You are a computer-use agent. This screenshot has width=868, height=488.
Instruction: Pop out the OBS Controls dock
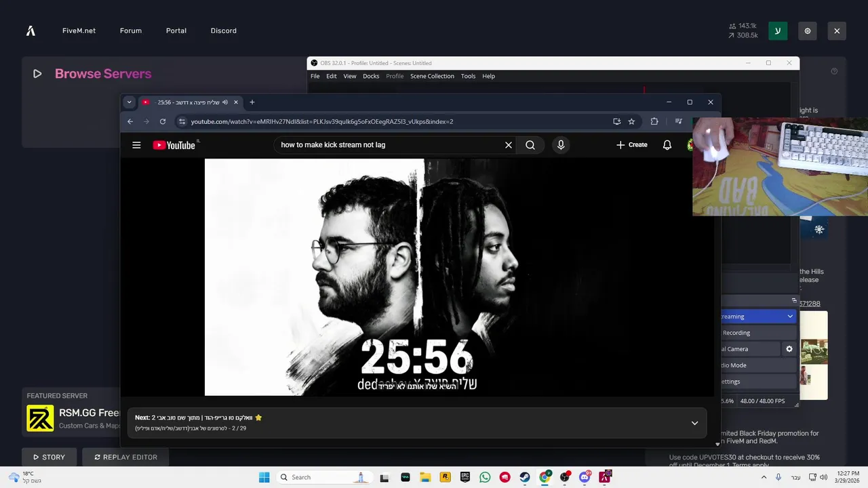click(794, 300)
